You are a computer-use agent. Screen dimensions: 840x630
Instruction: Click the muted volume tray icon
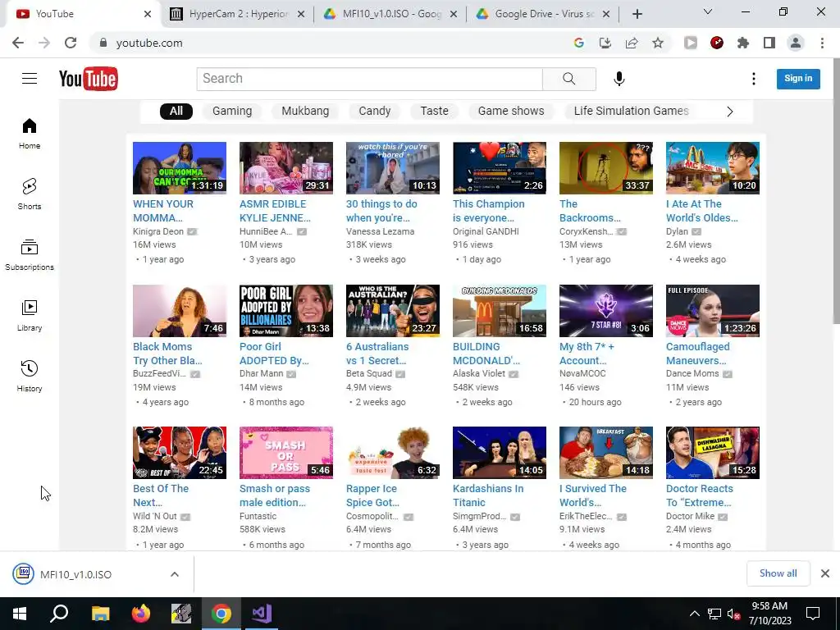[734, 614]
